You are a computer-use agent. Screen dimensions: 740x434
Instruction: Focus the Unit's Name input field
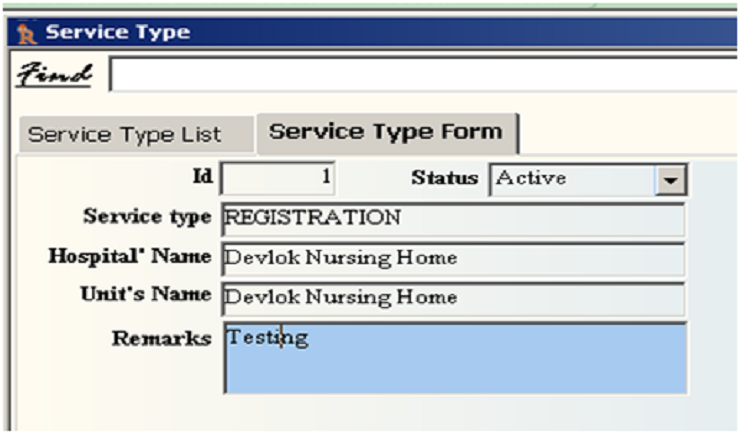click(453, 297)
